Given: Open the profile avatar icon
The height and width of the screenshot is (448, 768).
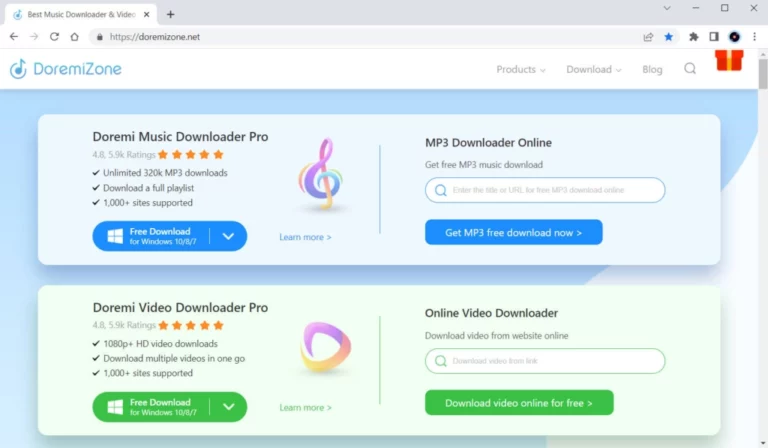Looking at the screenshot, I should point(734,37).
